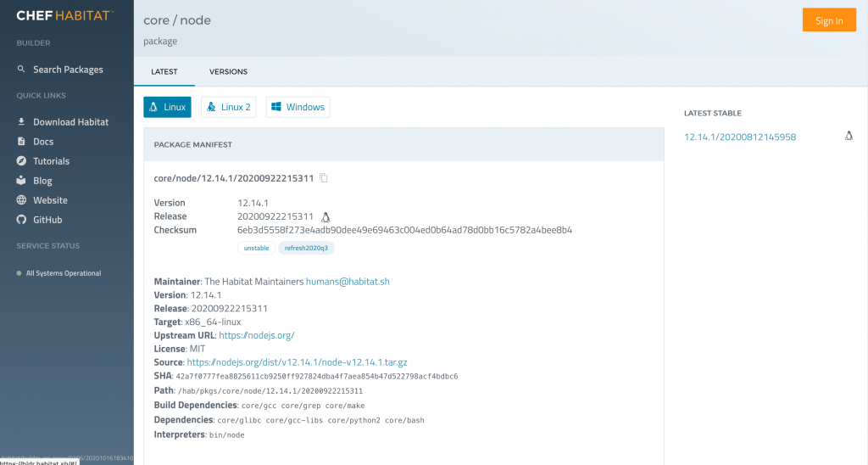Image resolution: width=868 pixels, height=465 pixels.
Task: Select the Windows platform button
Action: [x=298, y=107]
